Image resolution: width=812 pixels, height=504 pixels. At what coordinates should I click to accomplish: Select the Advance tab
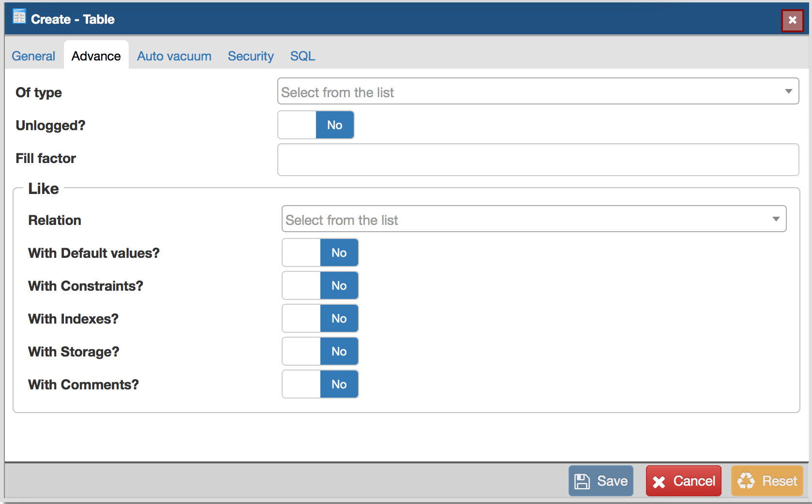point(96,56)
